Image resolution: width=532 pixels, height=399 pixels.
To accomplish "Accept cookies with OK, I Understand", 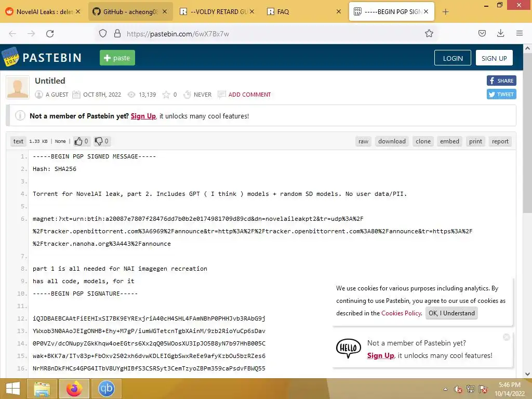I will point(451,313).
